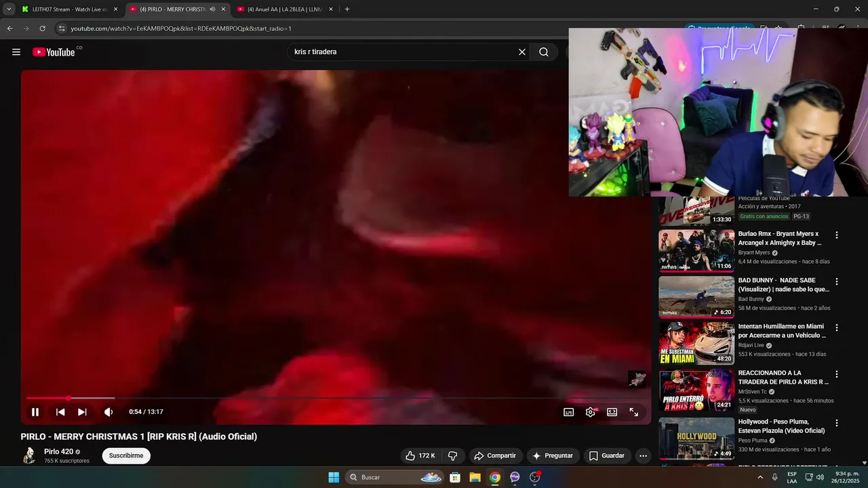Run the search with the magnifier button
The width and height of the screenshot is (868, 488).
(544, 52)
